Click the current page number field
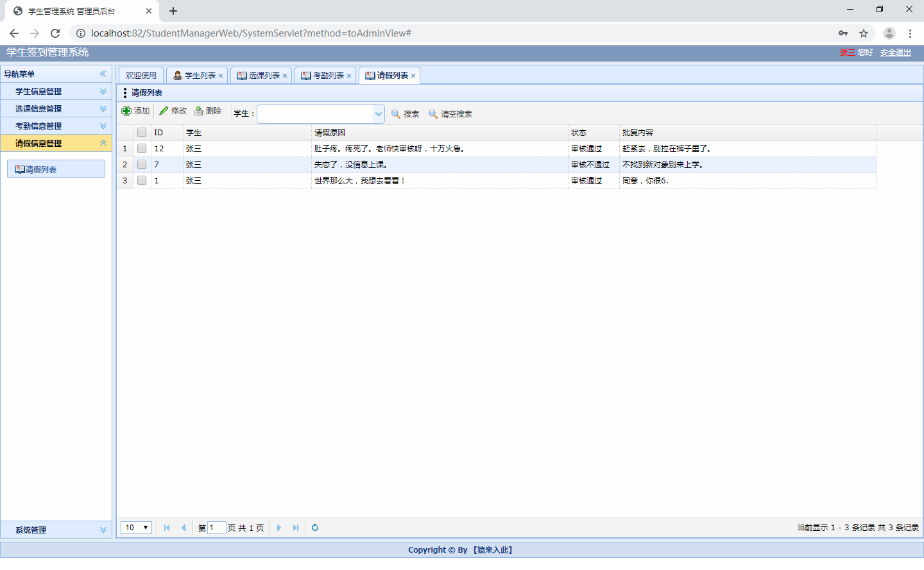 [217, 528]
